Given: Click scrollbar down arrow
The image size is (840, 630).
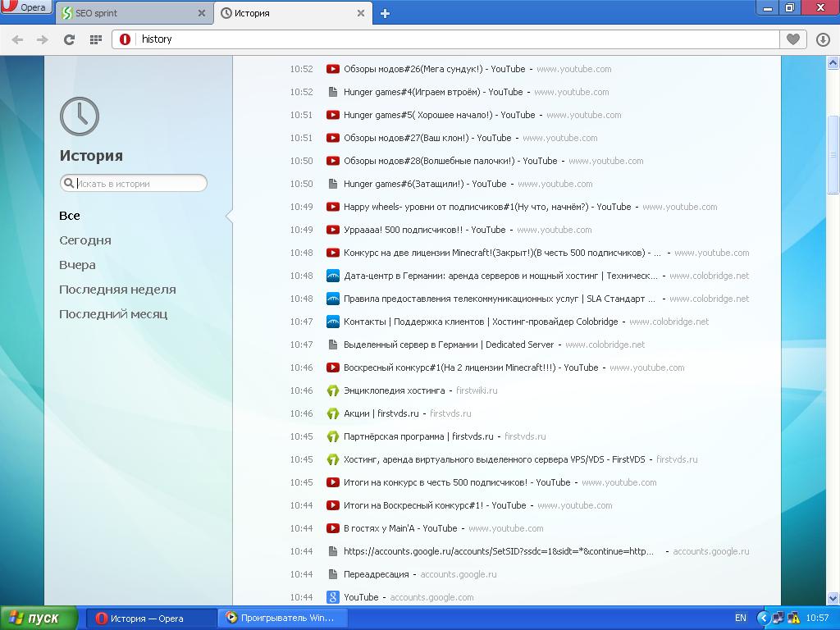Looking at the screenshot, I should click(833, 598).
